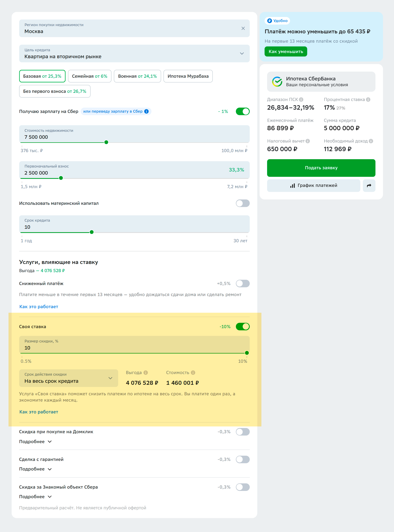This screenshot has width=394, height=532.
Task: Focus the Срок кредита input field
Action: click(x=134, y=224)
